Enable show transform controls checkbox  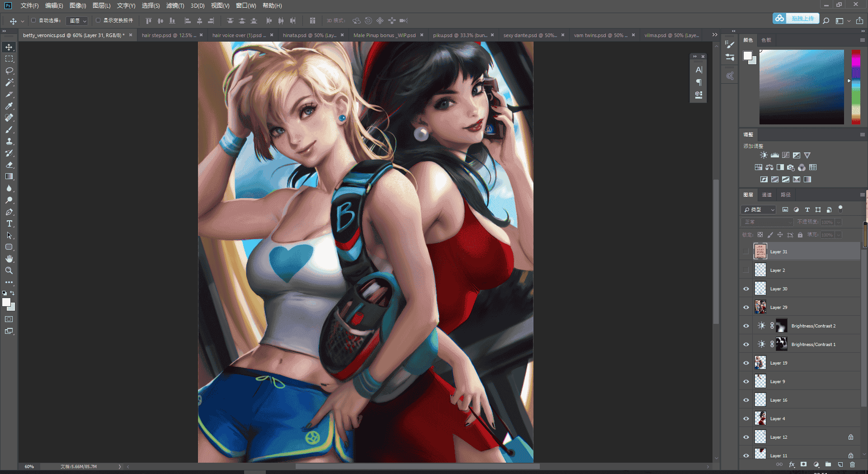pyautogui.click(x=98, y=20)
